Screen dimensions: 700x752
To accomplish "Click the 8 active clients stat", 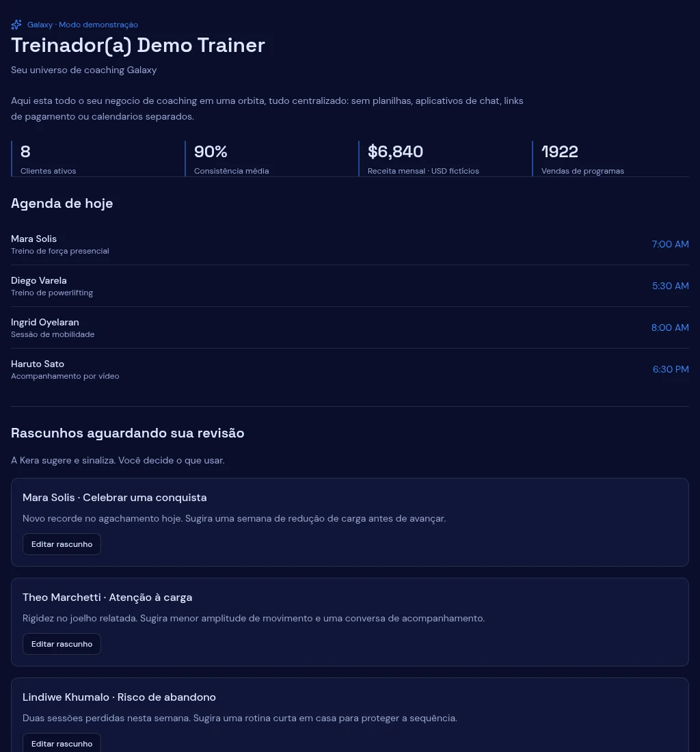I will click(x=98, y=159).
